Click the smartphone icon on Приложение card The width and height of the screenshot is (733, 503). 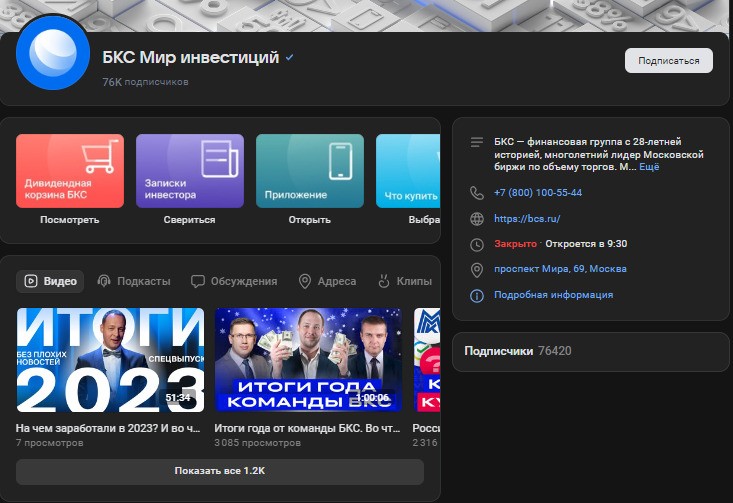click(340, 161)
